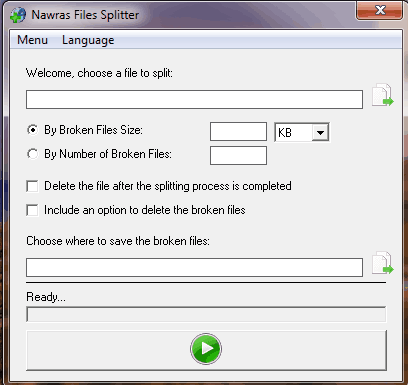
Task: Click the save location path field
Action: tap(194, 267)
